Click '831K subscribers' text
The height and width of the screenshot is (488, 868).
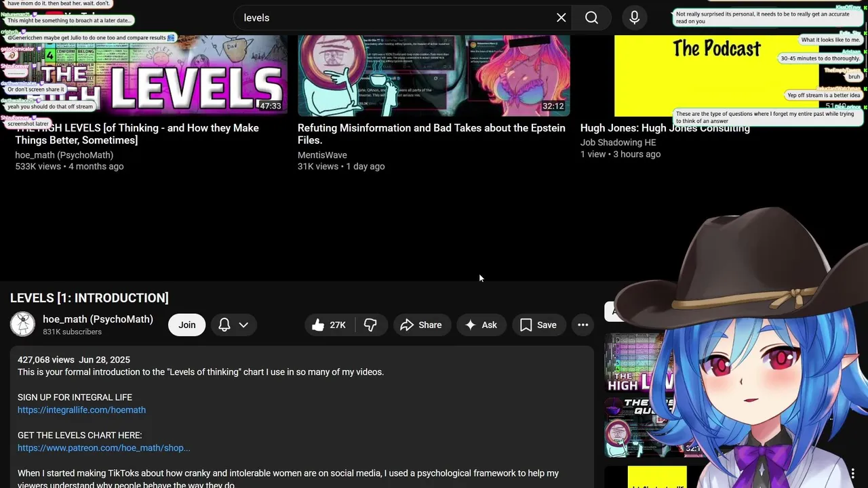click(72, 332)
